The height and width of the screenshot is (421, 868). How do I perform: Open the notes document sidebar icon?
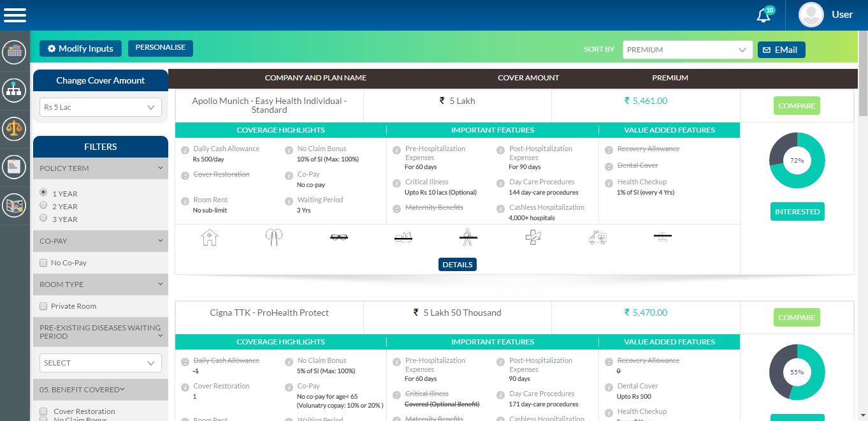point(14,167)
